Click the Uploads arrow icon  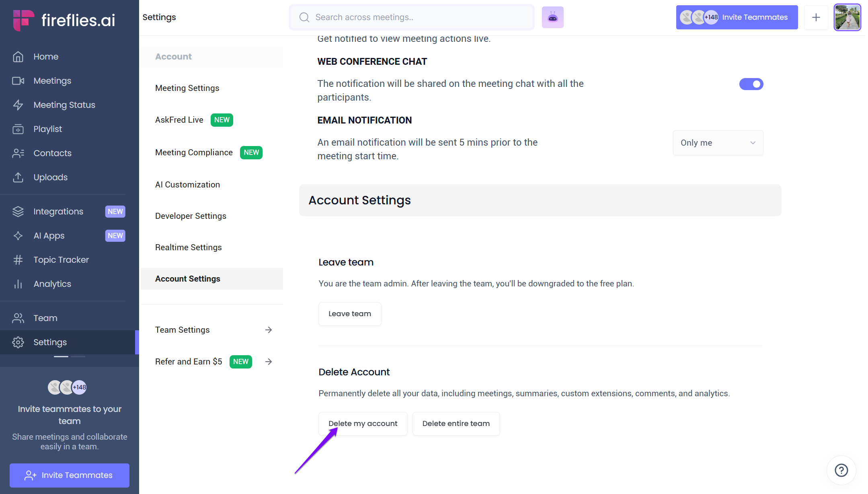(x=18, y=177)
